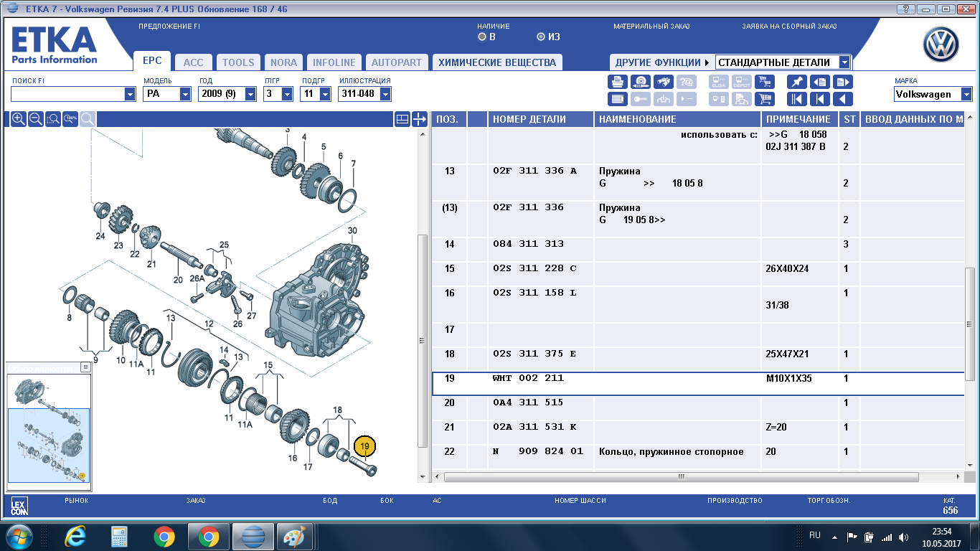
Task: Click the НАИМЕНОВАНИЕ column header
Action: [x=677, y=120]
